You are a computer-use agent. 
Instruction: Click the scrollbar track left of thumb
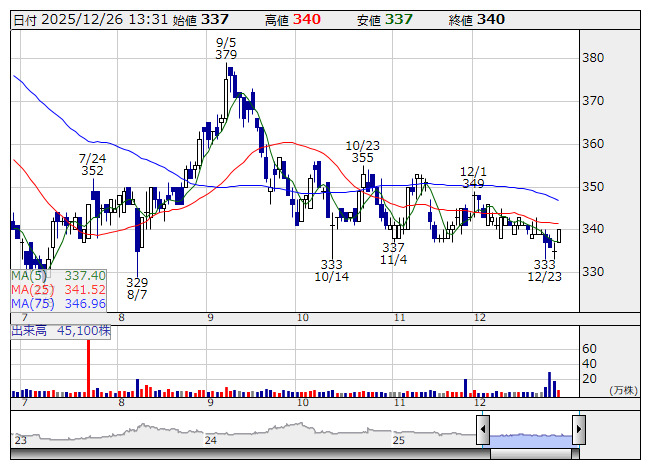(250, 453)
